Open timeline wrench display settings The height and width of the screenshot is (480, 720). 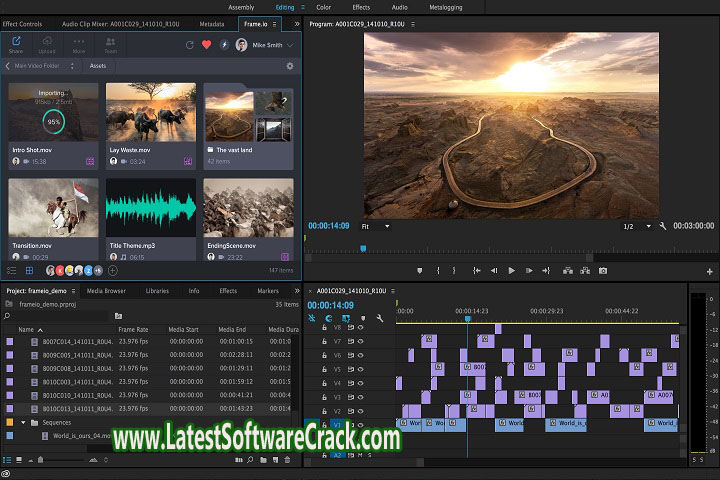pyautogui.click(x=379, y=319)
